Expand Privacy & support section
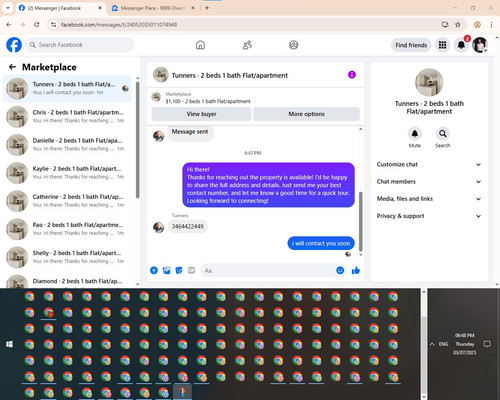500x400 pixels. pyautogui.click(x=429, y=216)
